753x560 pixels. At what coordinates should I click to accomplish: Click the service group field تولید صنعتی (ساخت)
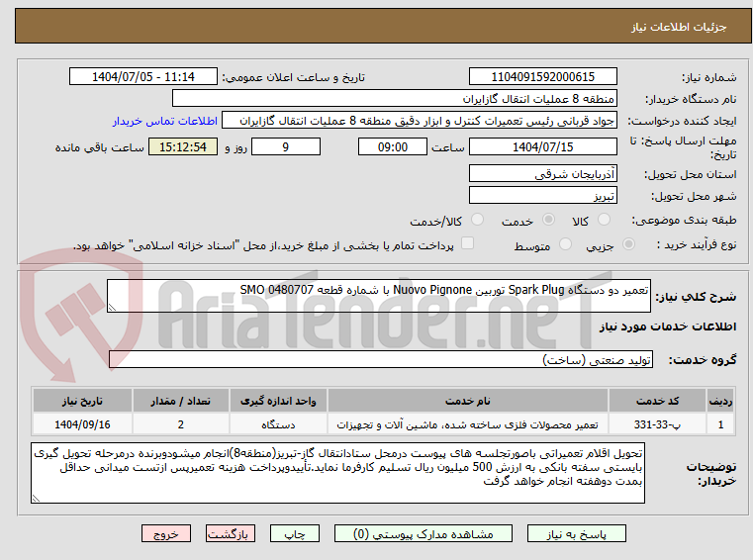pos(381,360)
